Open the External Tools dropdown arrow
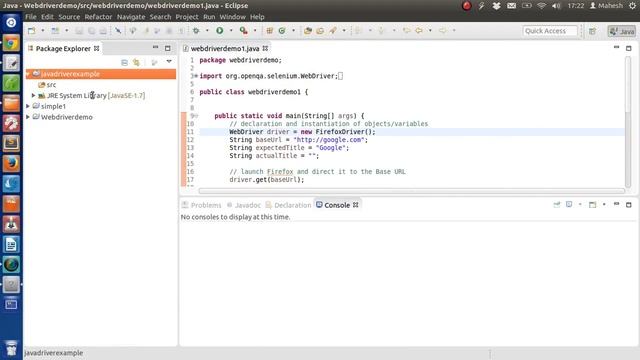Viewport: 640px width, 360px height. 255,31
